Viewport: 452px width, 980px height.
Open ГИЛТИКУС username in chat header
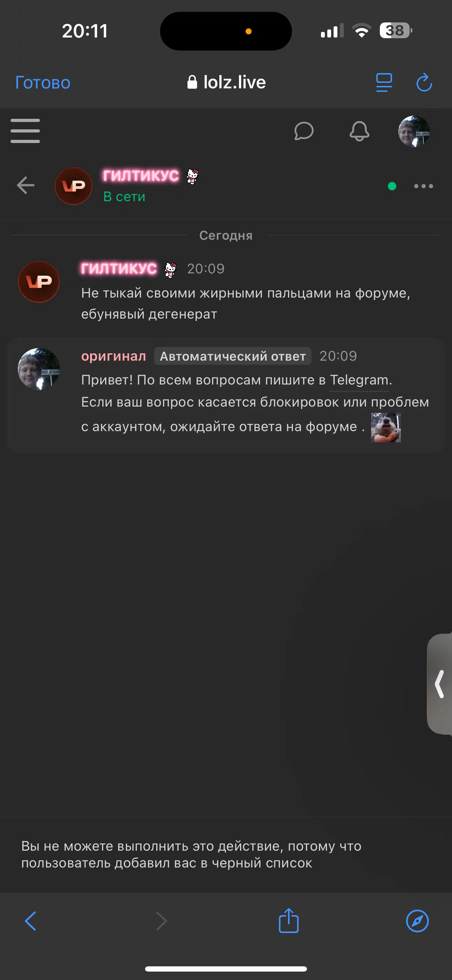pyautogui.click(x=141, y=176)
